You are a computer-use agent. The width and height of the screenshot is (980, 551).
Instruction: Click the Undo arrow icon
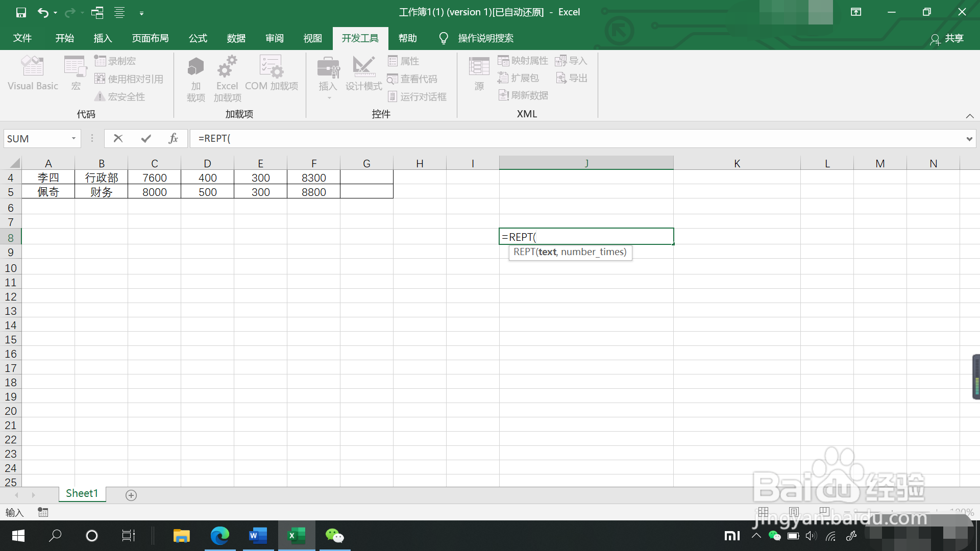pyautogui.click(x=43, y=12)
